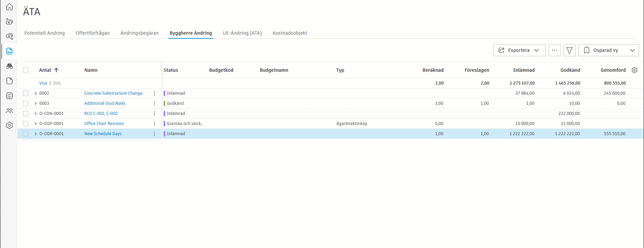Open the table column settings gear

(x=635, y=70)
